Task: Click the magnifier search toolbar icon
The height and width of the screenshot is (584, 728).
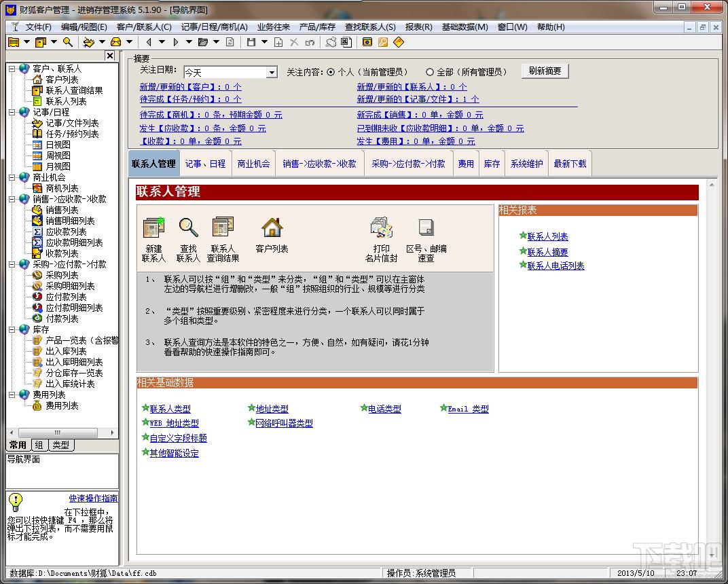Action: pos(68,42)
